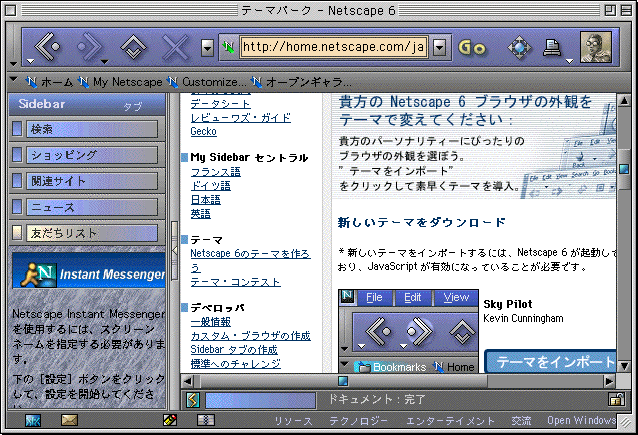Open the 交流 taskbar menu

521,421
